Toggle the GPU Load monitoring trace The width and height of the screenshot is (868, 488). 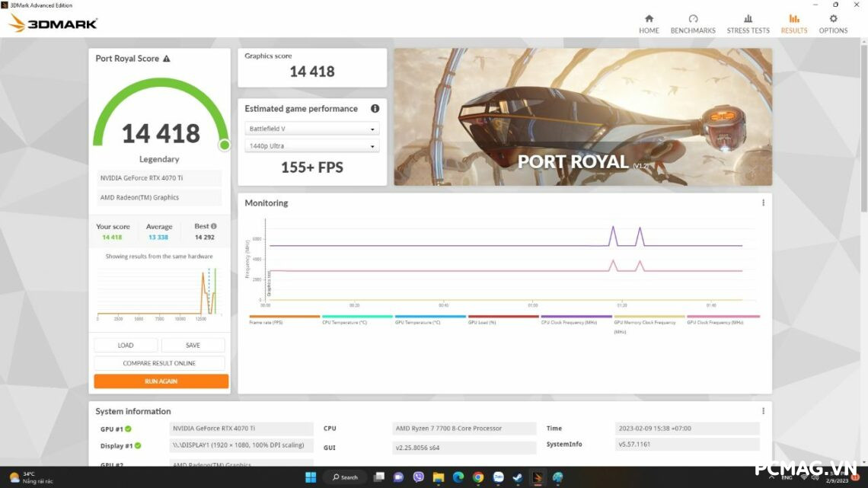coord(482,321)
